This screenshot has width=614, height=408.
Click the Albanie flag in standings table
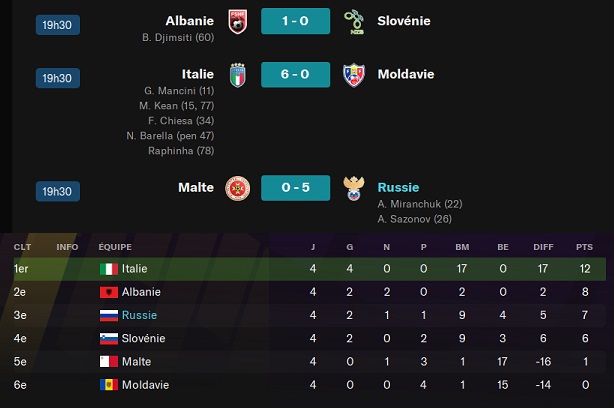109,292
